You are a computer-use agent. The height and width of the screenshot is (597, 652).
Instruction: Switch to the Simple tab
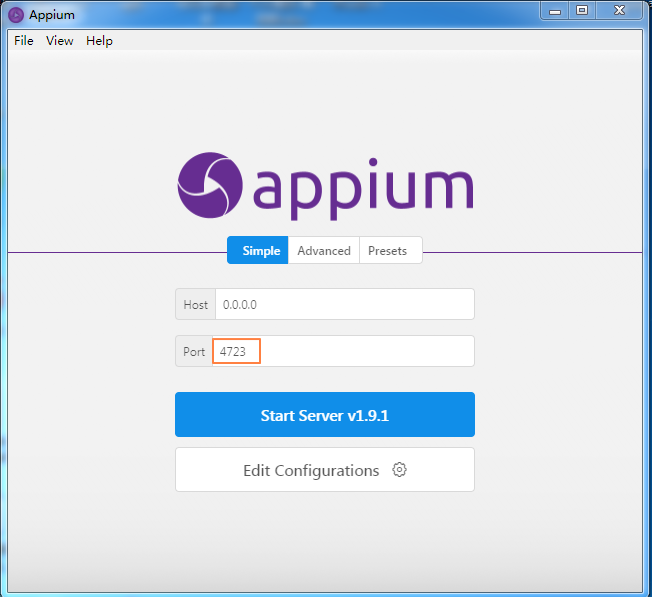pos(260,251)
